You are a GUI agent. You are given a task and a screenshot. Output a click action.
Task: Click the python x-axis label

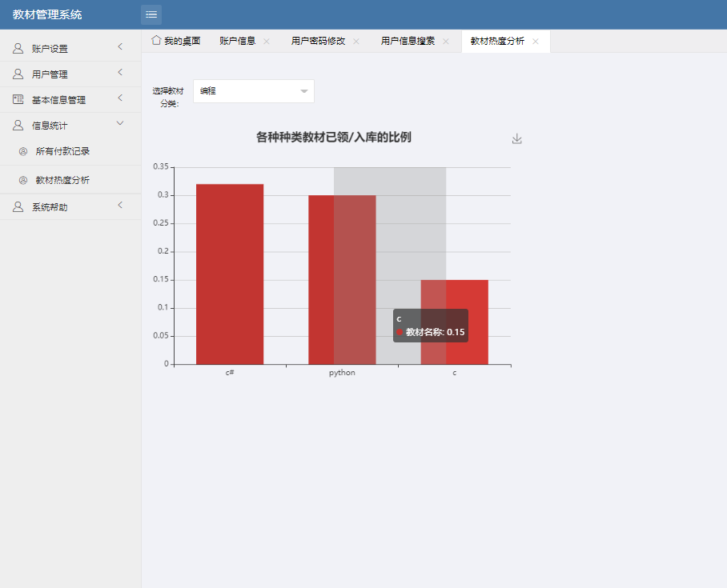[x=342, y=373]
